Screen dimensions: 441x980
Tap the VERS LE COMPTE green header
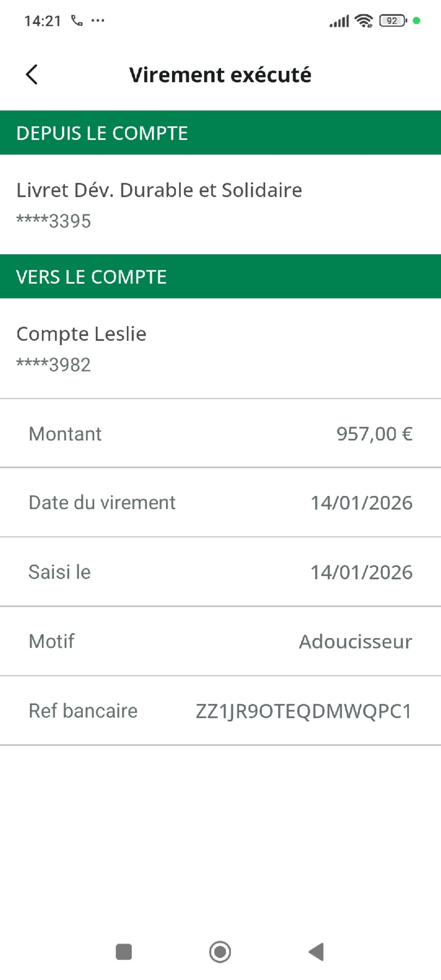click(220, 277)
